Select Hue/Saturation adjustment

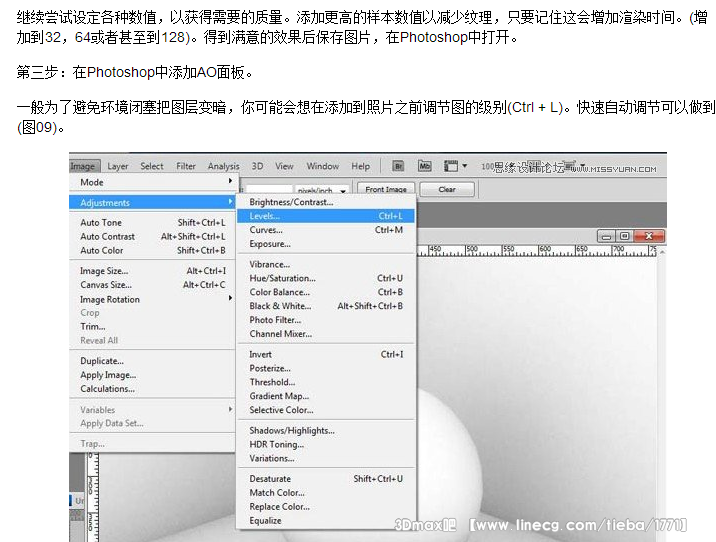pyautogui.click(x=326, y=278)
